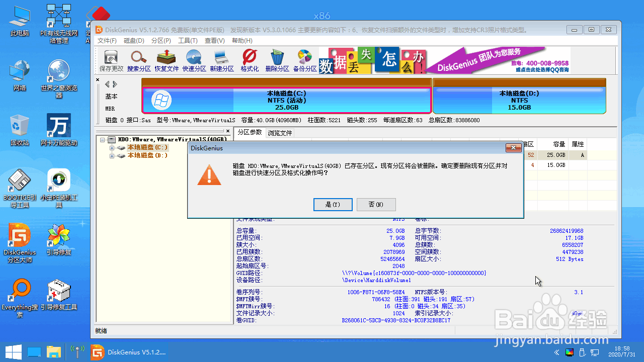
Task: Click the 容量 column header
Action: (x=559, y=144)
